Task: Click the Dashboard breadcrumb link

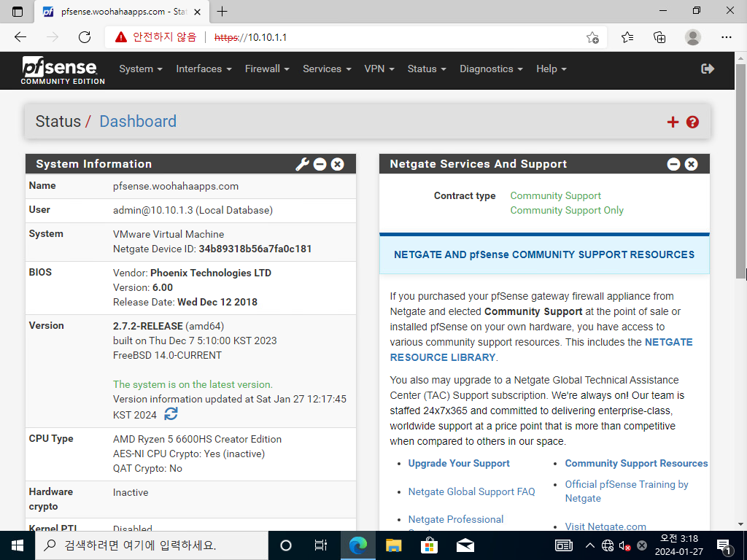Action: pos(138,122)
